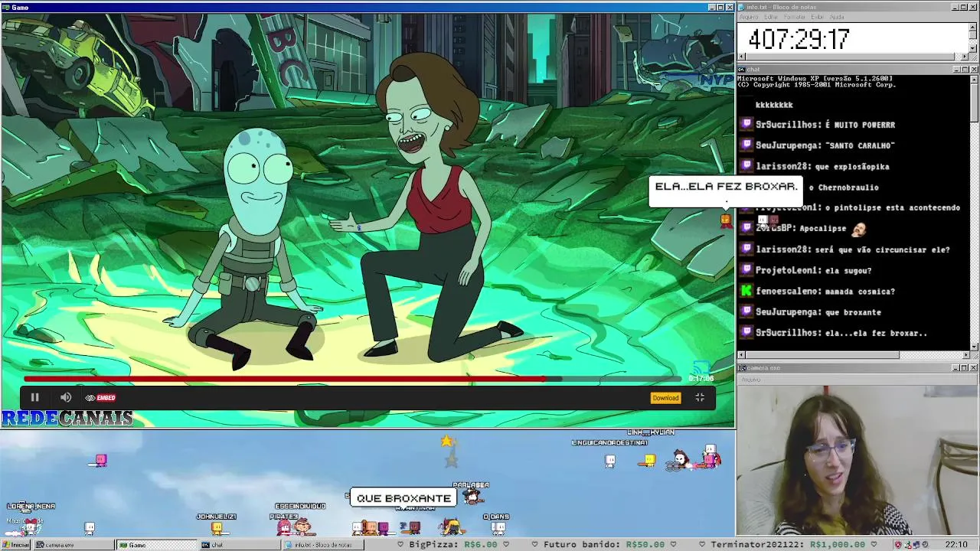Click camera.exe window title icon

pyautogui.click(x=742, y=368)
